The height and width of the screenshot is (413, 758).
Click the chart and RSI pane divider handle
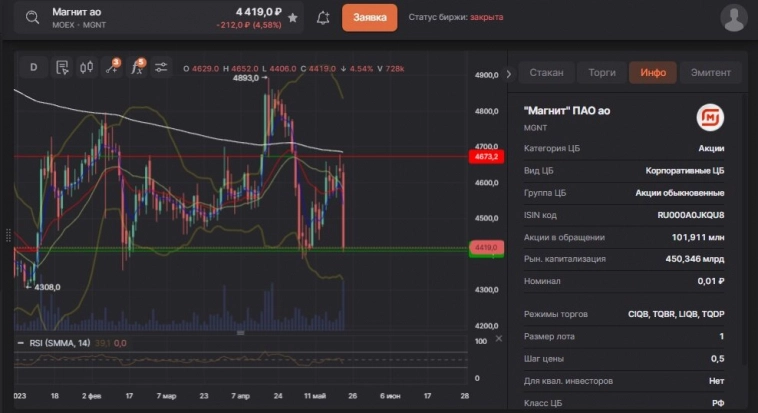pyautogui.click(x=240, y=333)
